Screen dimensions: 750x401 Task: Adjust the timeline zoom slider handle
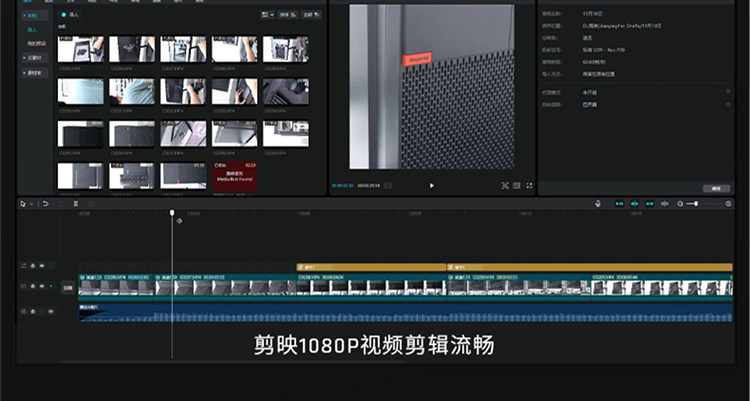click(x=696, y=204)
